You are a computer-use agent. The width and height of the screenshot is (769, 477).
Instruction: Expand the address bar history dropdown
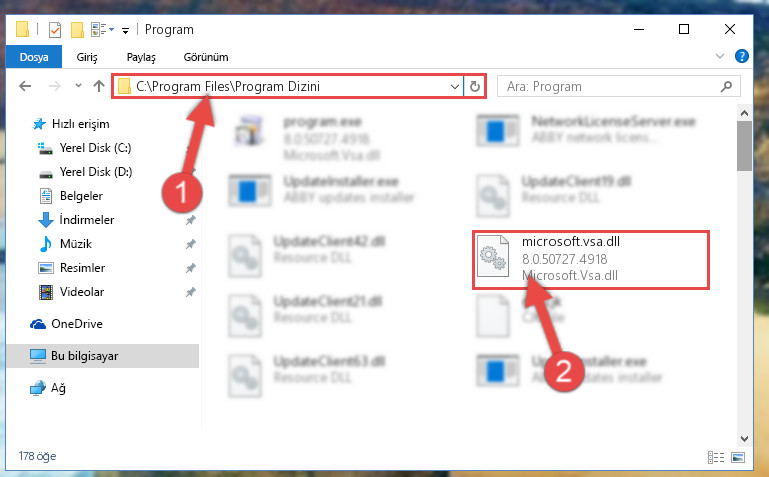pyautogui.click(x=455, y=87)
